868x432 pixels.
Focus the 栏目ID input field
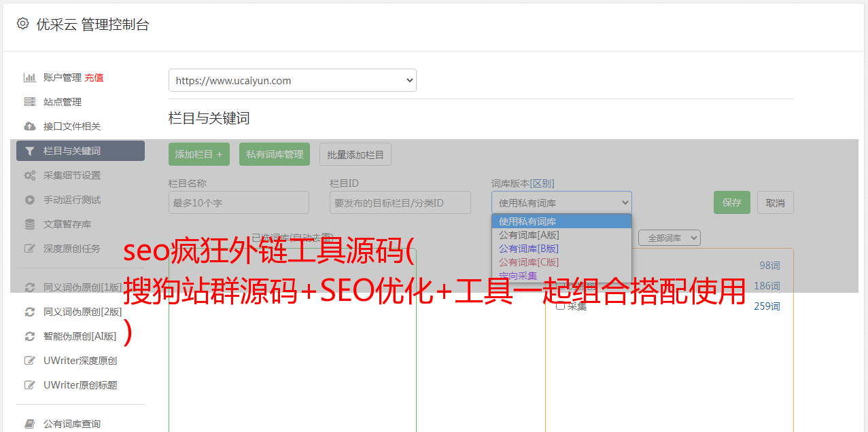(400, 202)
